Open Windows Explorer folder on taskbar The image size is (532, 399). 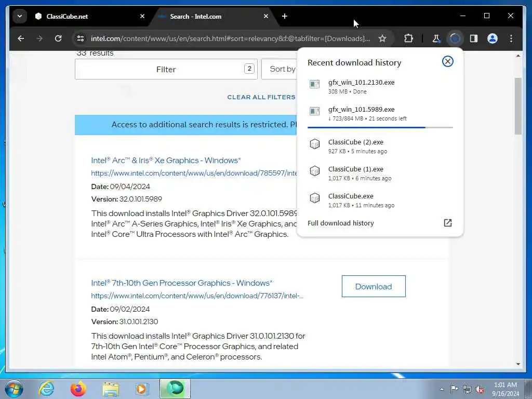[x=111, y=389]
